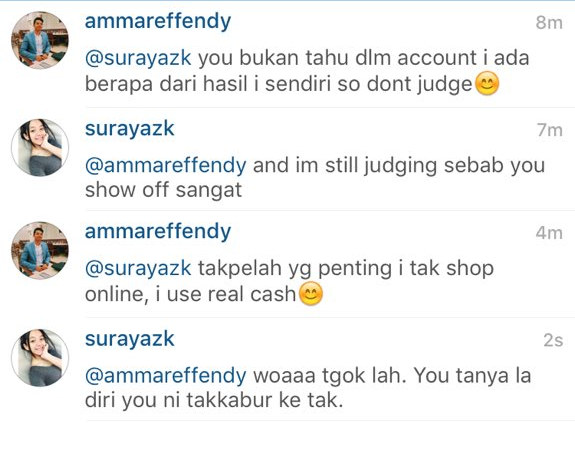575x456 pixels.
Task: Follow @surayazk mention before 'you bukan tahu'
Action: [x=138, y=59]
